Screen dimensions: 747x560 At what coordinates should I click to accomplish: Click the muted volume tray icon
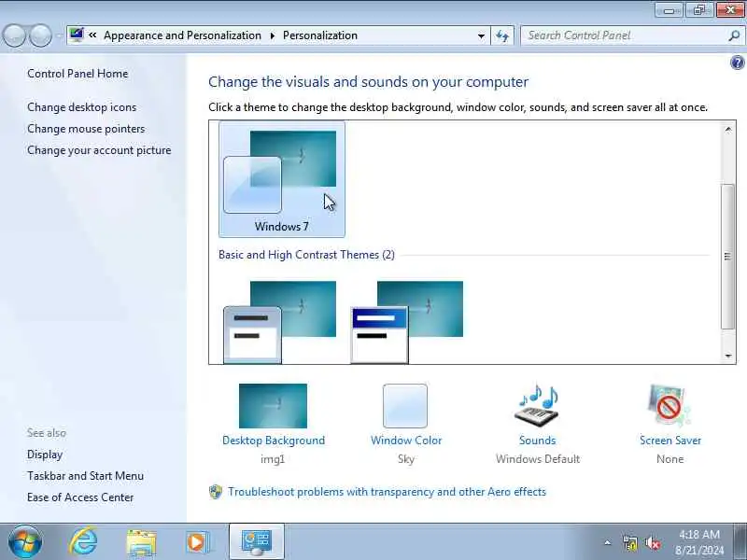(x=653, y=543)
